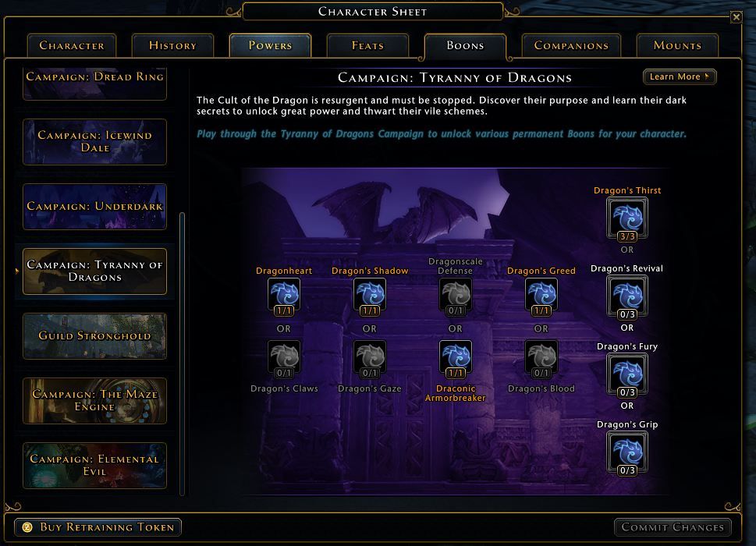The width and height of the screenshot is (756, 546).
Task: Click the Commit Changes button
Action: tap(673, 527)
